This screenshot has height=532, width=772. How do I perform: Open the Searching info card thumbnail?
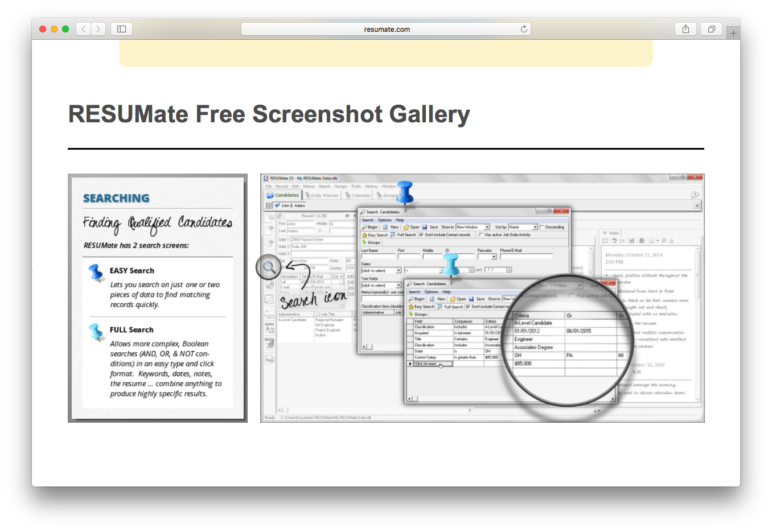[x=158, y=298]
